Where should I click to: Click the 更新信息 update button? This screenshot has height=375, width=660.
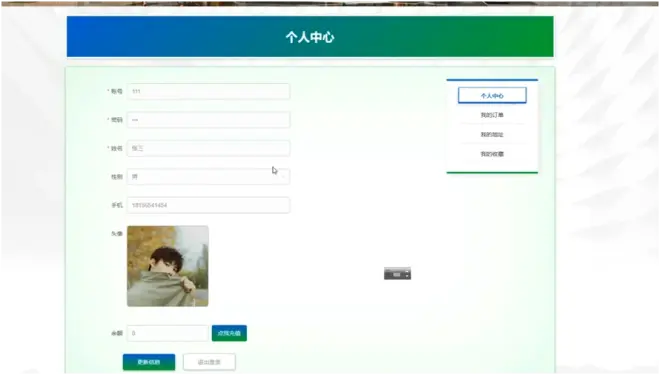click(x=149, y=362)
